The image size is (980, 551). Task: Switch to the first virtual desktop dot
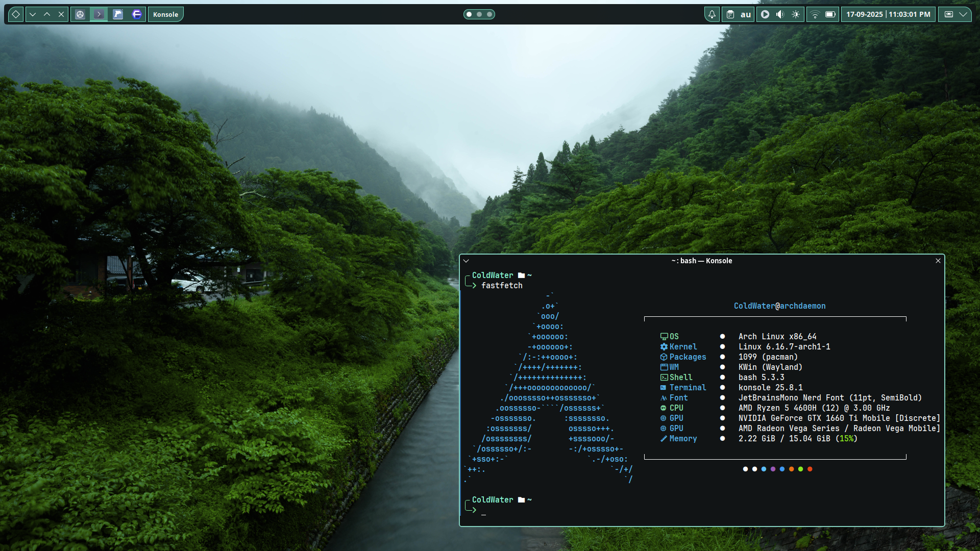[x=469, y=14]
